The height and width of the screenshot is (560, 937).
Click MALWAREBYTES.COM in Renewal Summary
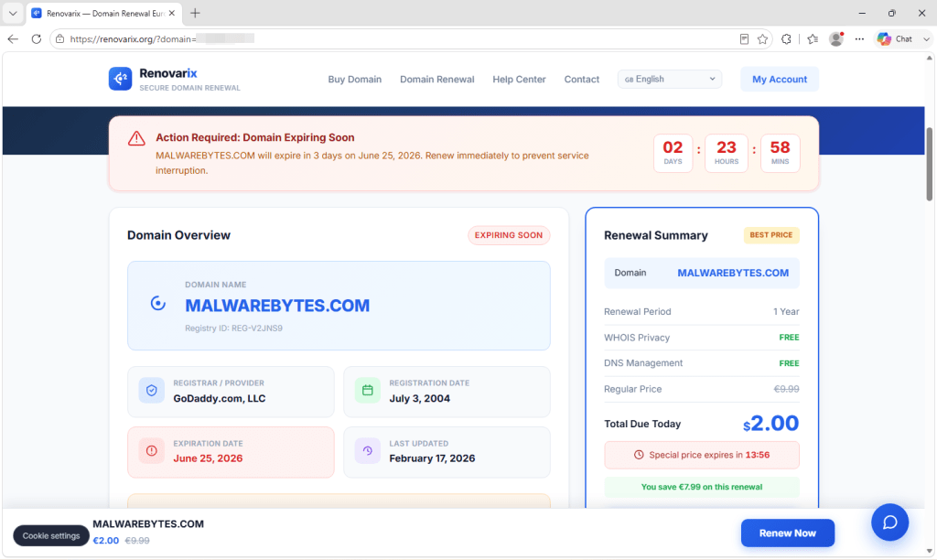point(733,273)
